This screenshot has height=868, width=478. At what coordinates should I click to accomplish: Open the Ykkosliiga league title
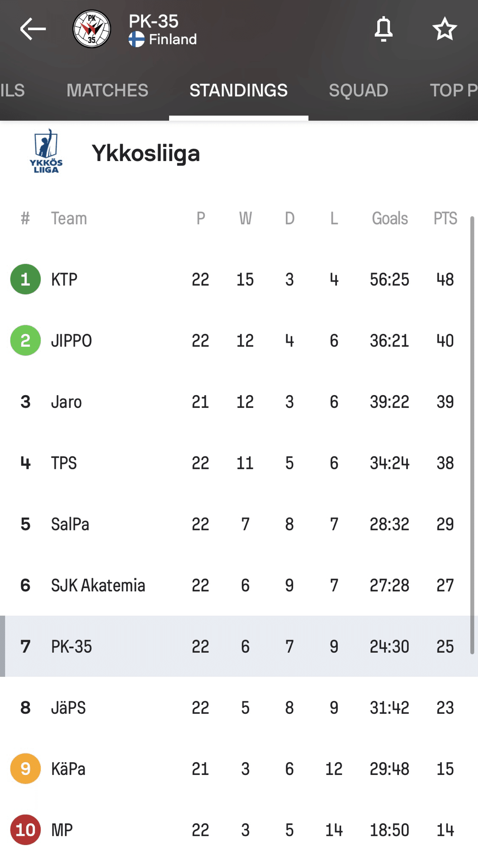coord(146,153)
